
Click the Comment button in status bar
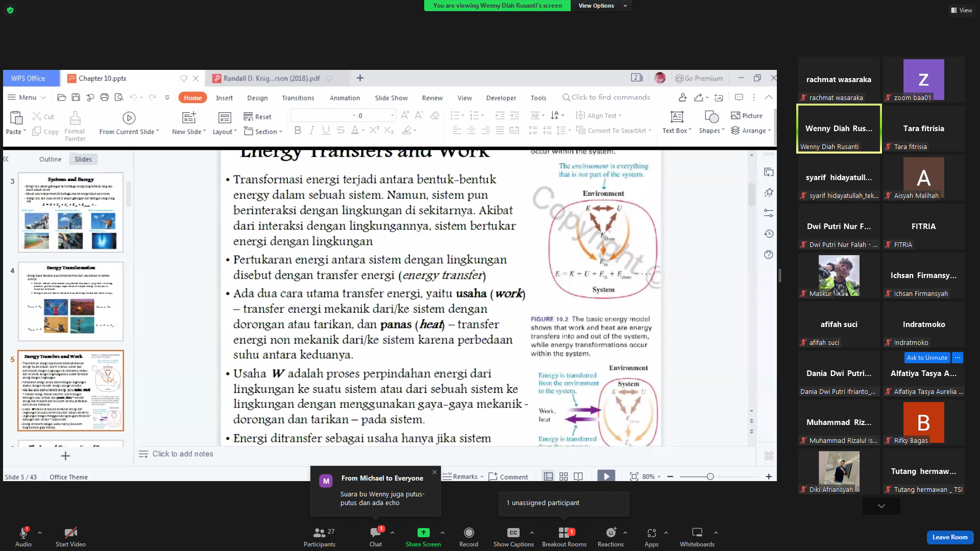[x=508, y=477]
